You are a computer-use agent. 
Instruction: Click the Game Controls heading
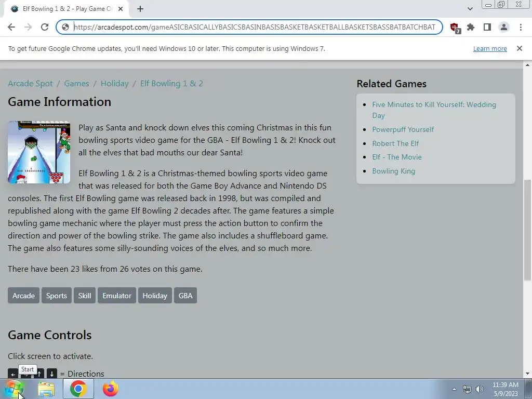pyautogui.click(x=50, y=335)
